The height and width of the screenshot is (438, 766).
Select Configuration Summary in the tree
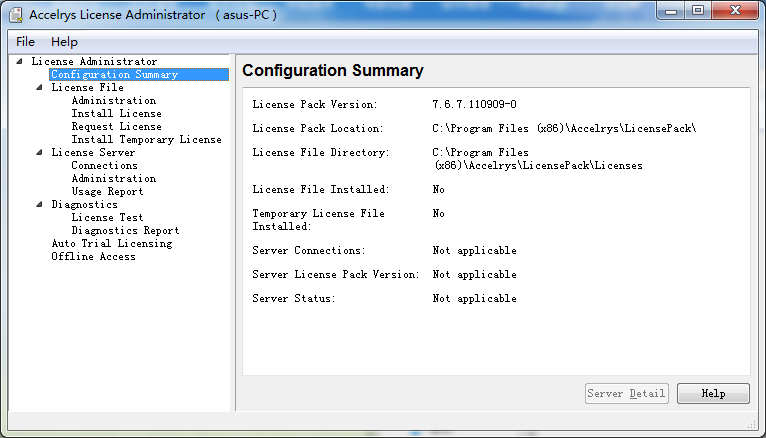pyautogui.click(x=114, y=75)
